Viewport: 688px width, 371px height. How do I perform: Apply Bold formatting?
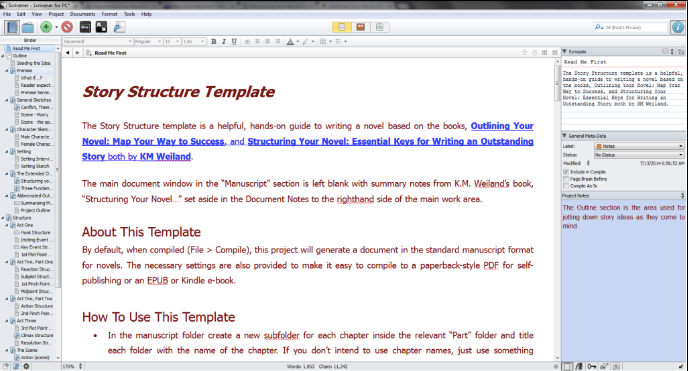(x=214, y=41)
